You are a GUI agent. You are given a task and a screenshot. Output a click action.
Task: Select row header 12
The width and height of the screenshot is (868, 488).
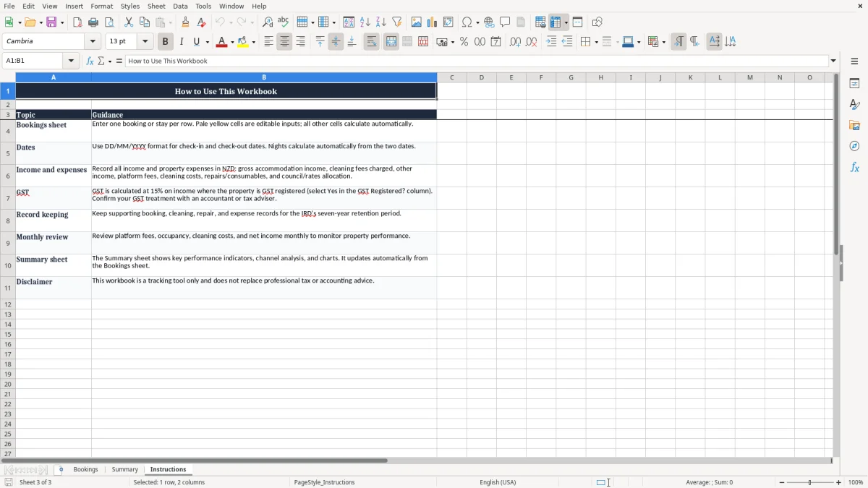tap(8, 304)
